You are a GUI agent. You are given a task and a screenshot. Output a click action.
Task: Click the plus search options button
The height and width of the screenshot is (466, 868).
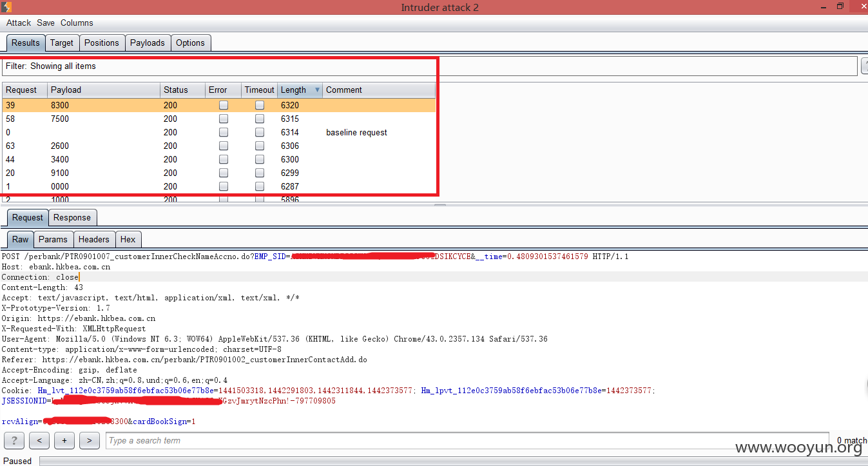pos(64,441)
